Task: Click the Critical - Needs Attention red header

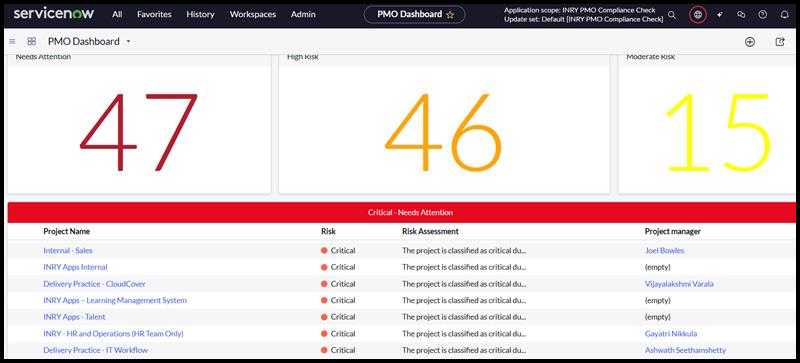Action: (401, 212)
